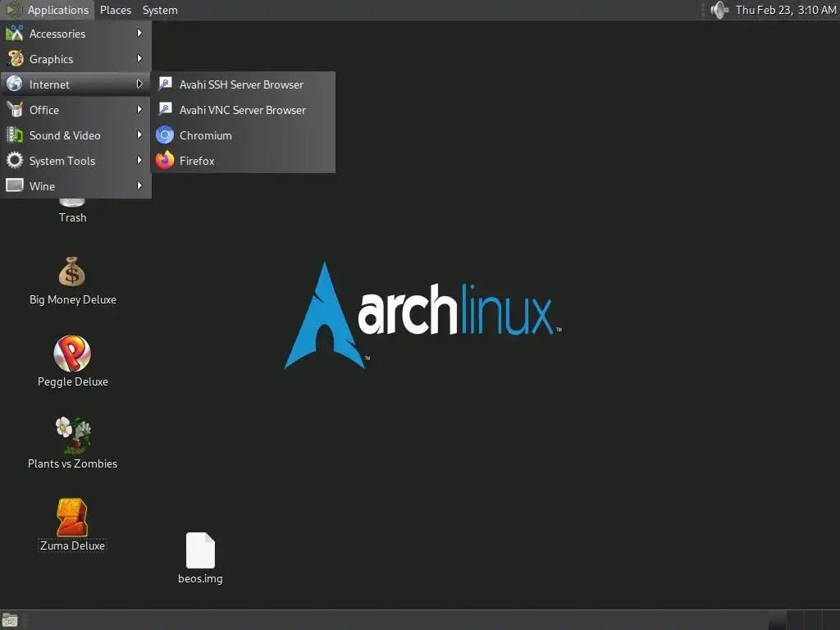
Task: Open the Places menu
Action: click(116, 10)
